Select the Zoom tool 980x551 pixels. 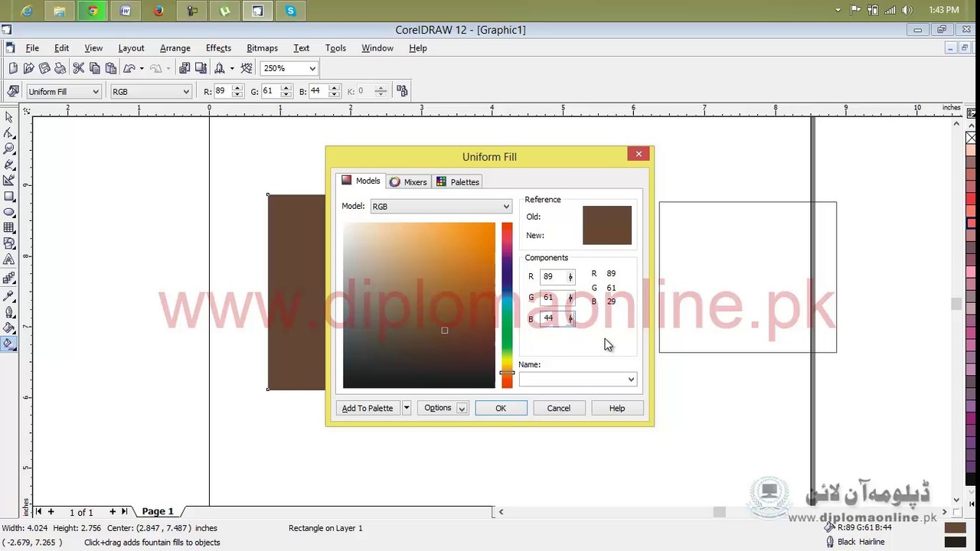[9, 148]
